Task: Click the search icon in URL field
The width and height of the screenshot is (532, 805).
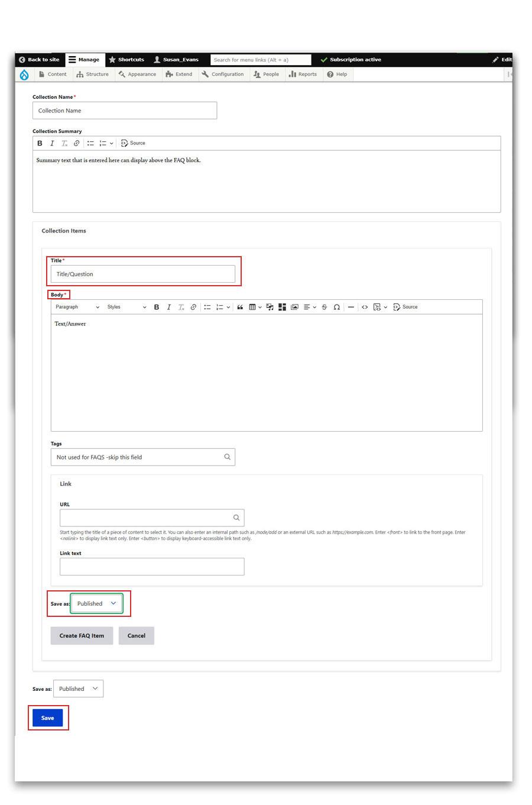Action: (236, 518)
